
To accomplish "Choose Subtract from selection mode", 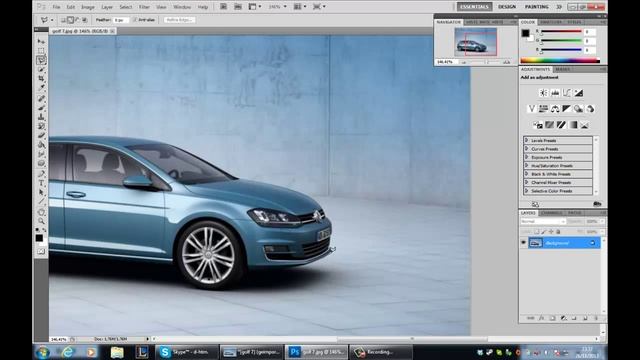I will click(x=78, y=20).
